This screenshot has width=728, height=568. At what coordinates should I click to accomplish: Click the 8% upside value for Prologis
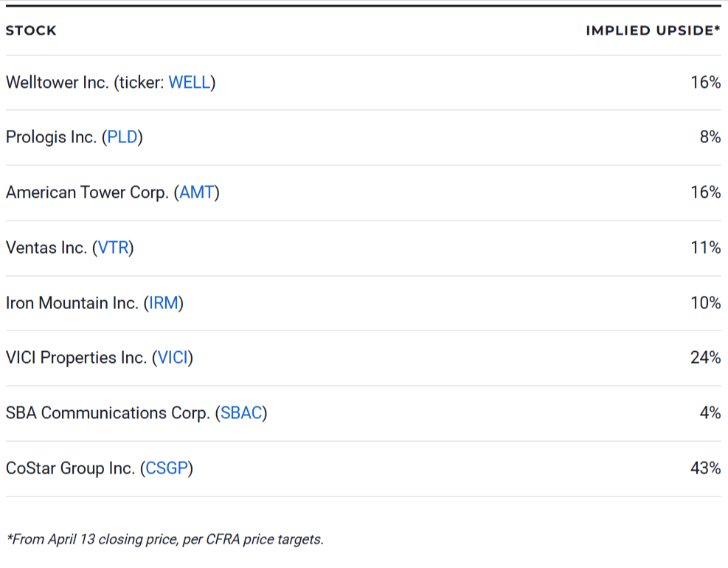710,137
